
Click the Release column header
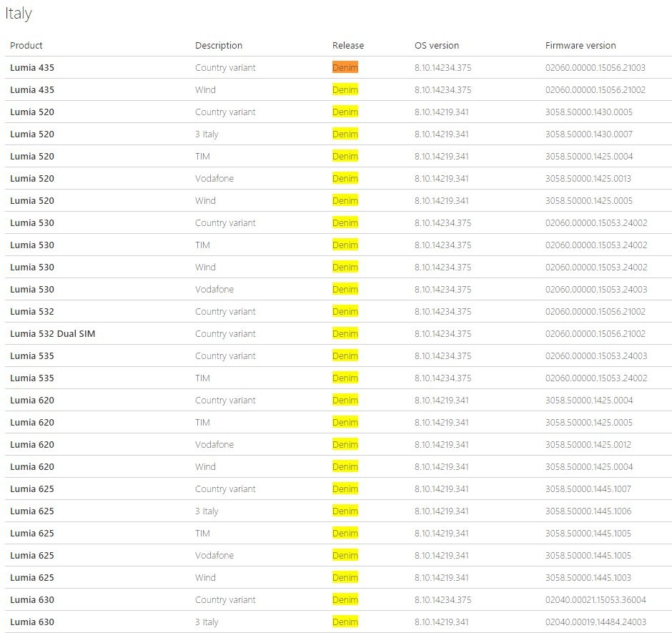(x=348, y=46)
